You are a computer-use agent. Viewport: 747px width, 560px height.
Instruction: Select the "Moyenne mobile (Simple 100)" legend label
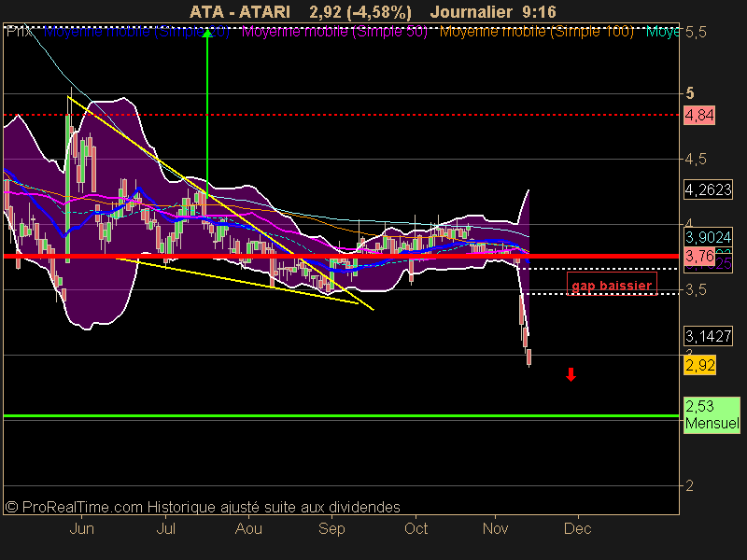pos(536,32)
